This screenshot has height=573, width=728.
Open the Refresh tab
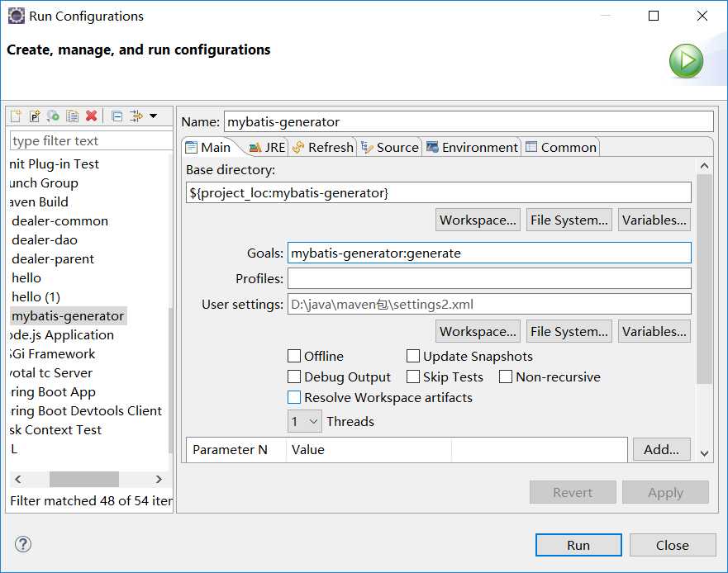(x=323, y=148)
